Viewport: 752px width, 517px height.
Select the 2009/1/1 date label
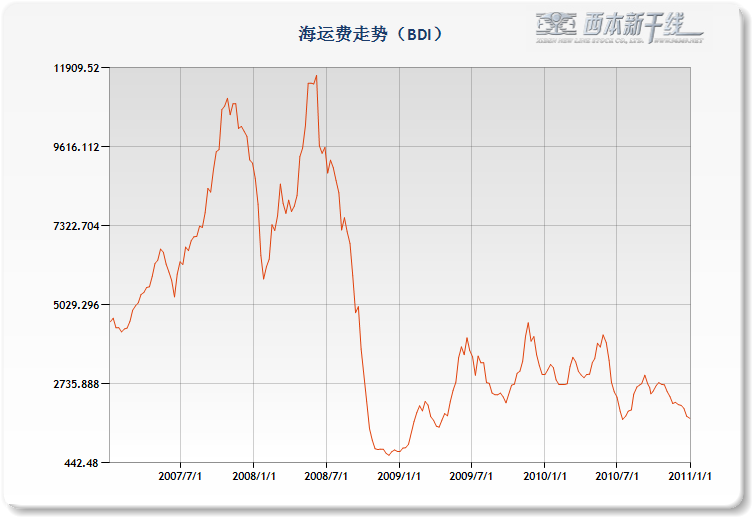point(400,477)
